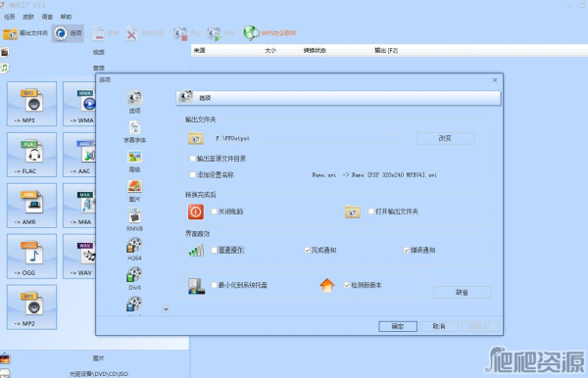
Task: Enable 添加设置名称 checkbox
Action: point(193,174)
